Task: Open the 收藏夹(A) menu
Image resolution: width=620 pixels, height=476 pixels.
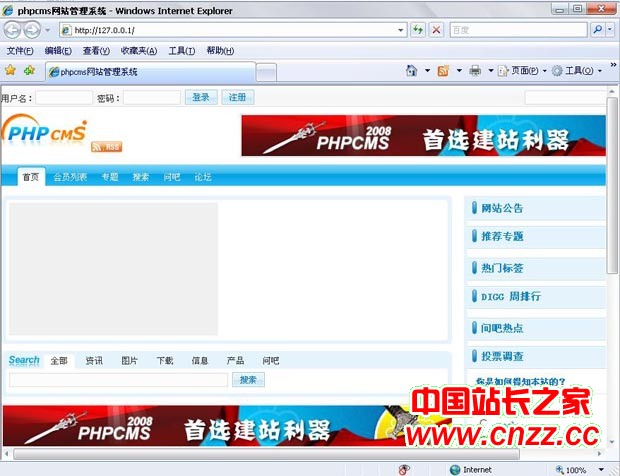Action: point(139,51)
